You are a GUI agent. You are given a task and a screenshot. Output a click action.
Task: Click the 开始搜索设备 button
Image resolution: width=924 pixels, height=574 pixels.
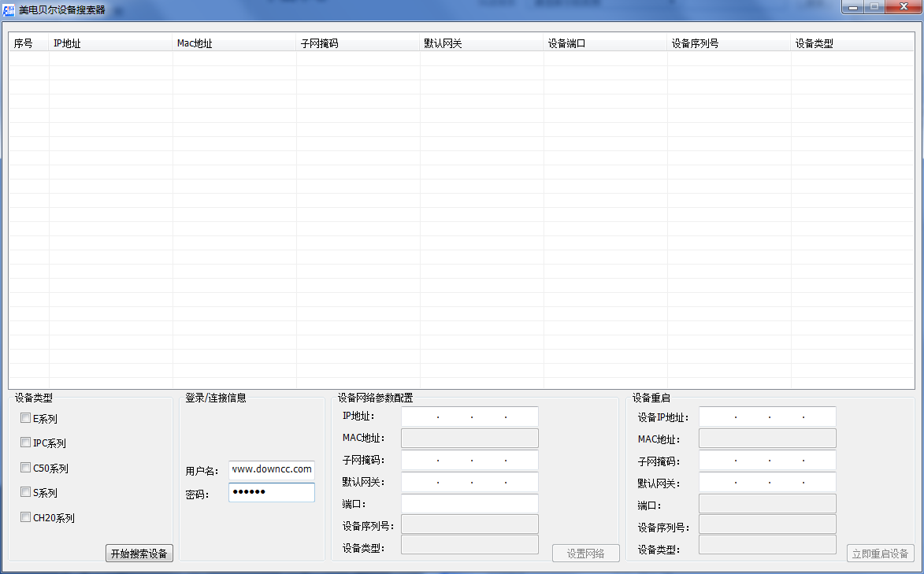139,554
